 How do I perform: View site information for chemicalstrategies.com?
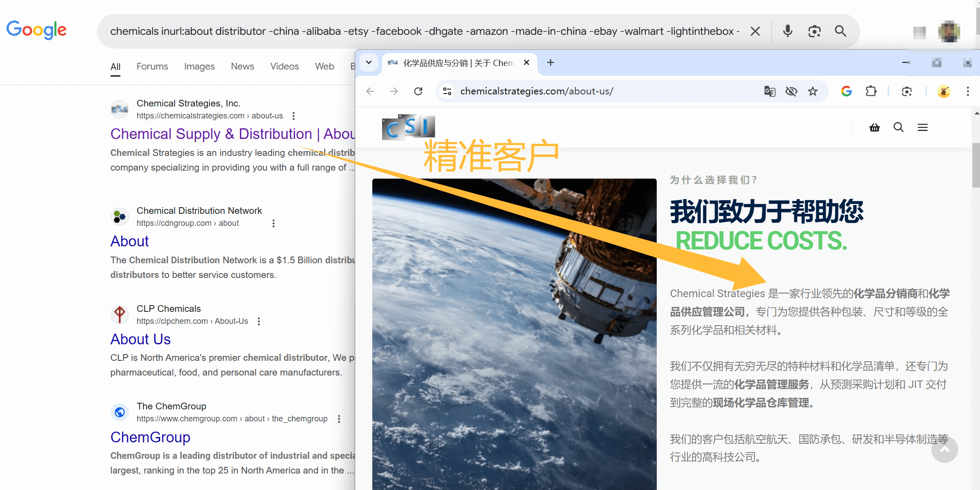point(447,91)
